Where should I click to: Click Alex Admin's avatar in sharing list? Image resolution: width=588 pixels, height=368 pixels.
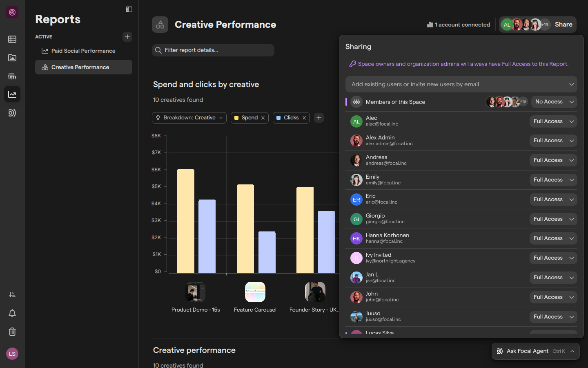(356, 141)
